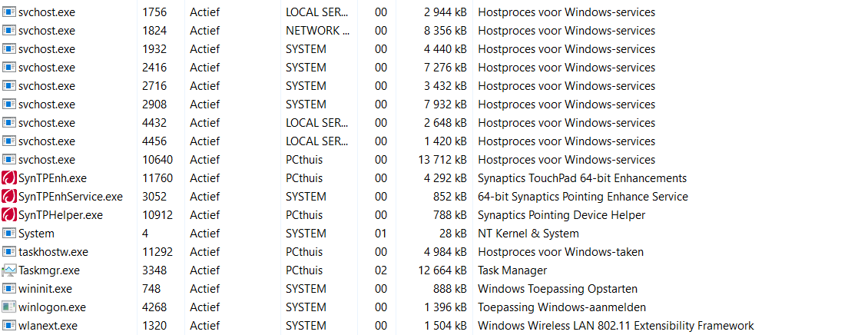This screenshot has height=335, width=868.
Task: Click the icon of svchost.exe PID 4456
Action: 9,141
